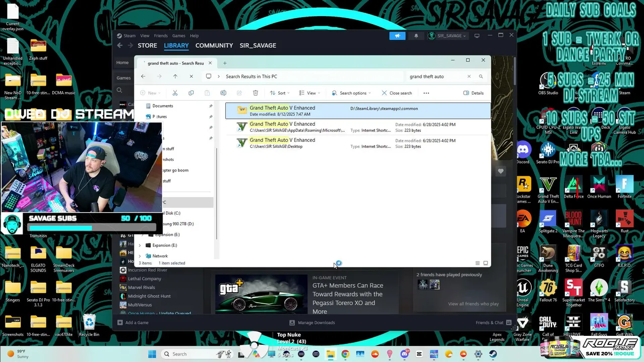Clear the grand theft auto search text
644x362 pixels.
click(x=469, y=76)
